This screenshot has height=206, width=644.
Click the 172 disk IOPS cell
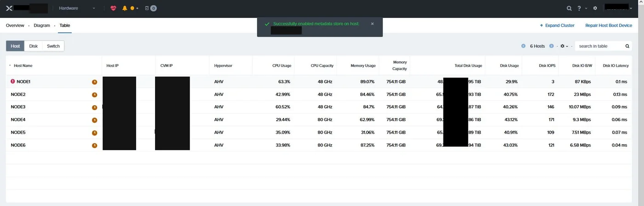pyautogui.click(x=551, y=94)
